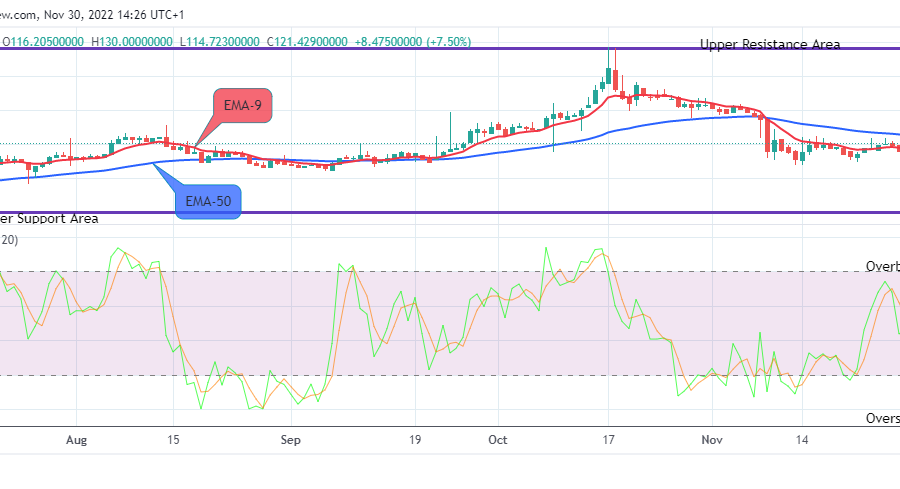Click the high price value H130.000
This screenshot has width=900, height=489.
coord(132,41)
